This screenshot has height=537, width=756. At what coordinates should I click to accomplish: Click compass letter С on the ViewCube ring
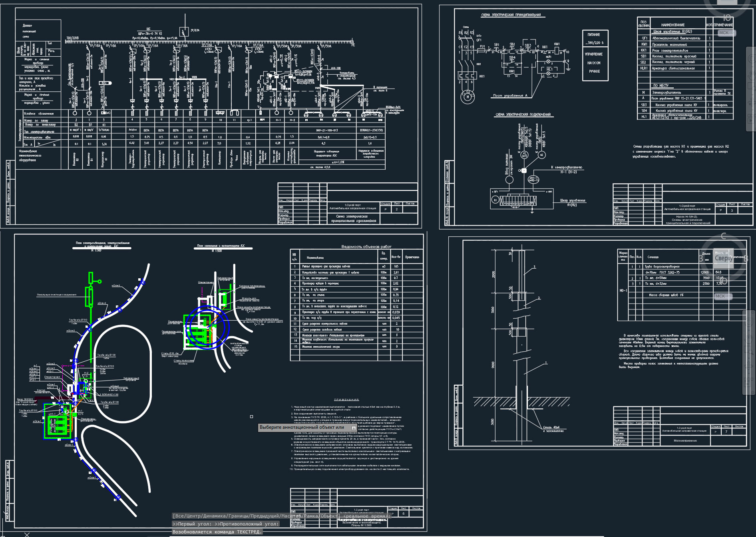click(723, 236)
